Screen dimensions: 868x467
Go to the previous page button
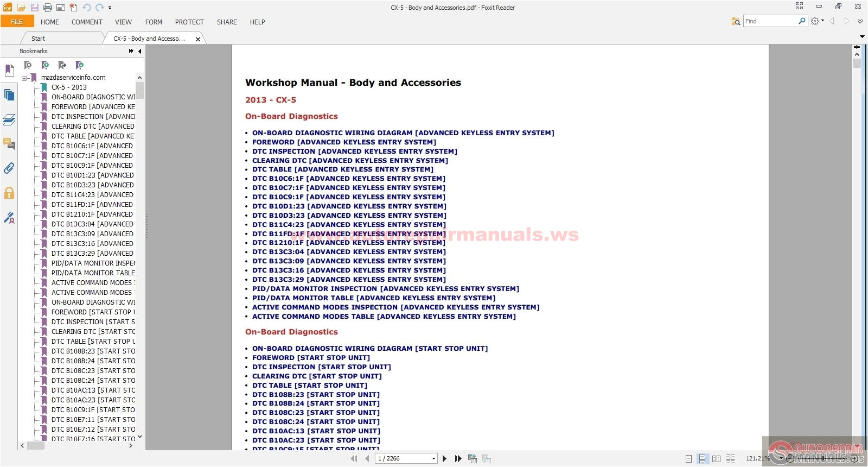pos(367,458)
